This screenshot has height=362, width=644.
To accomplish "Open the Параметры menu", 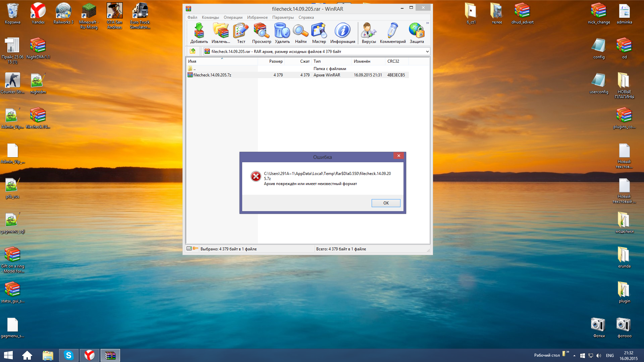I will [283, 17].
